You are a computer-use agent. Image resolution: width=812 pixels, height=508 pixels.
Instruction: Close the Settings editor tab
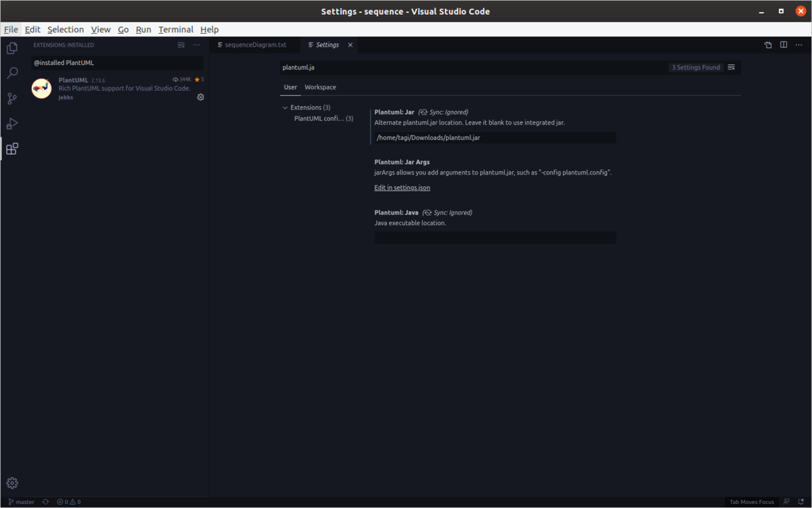(351, 45)
